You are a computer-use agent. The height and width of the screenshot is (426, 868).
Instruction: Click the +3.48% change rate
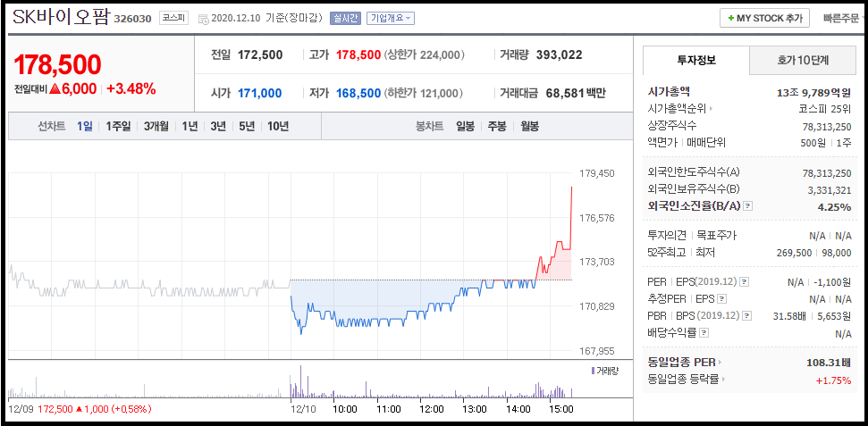pos(131,88)
